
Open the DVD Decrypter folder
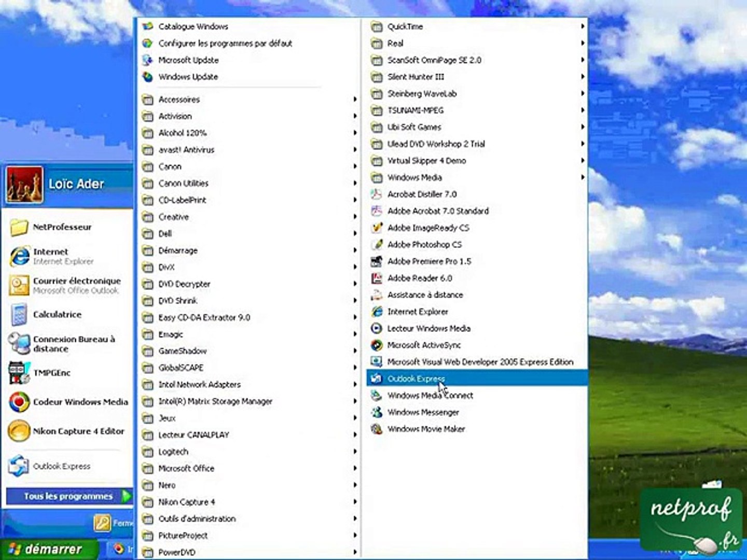click(x=250, y=284)
